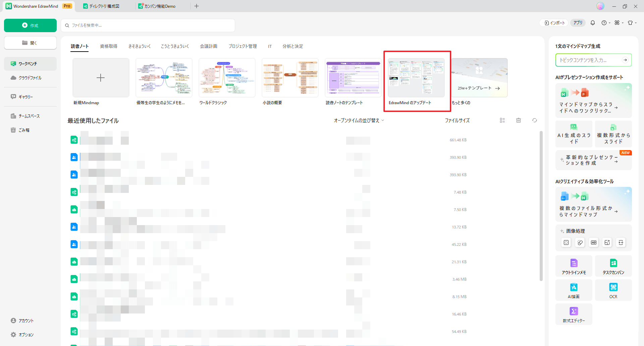Click the delete trash icon above file list
The width and height of the screenshot is (644, 346).
519,120
